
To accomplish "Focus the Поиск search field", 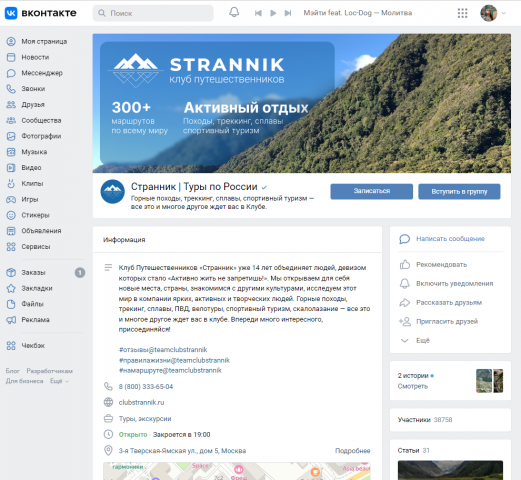I will click(x=153, y=13).
